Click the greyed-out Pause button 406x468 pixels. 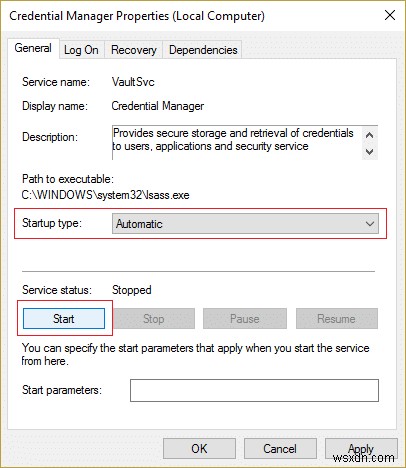coord(245,319)
